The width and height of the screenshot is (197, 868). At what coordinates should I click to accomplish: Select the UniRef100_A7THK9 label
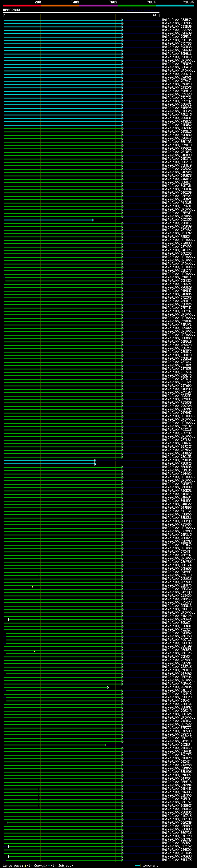point(177,544)
